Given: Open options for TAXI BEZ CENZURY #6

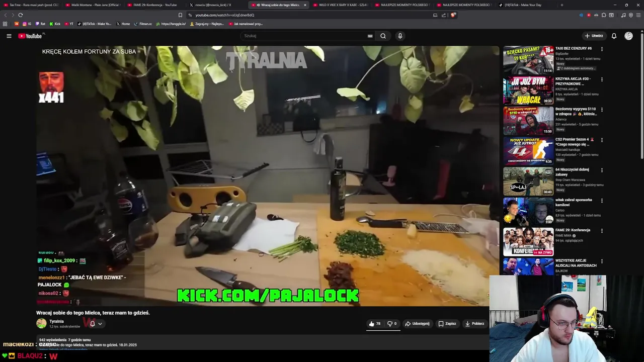Looking at the screenshot, I should [x=602, y=49].
